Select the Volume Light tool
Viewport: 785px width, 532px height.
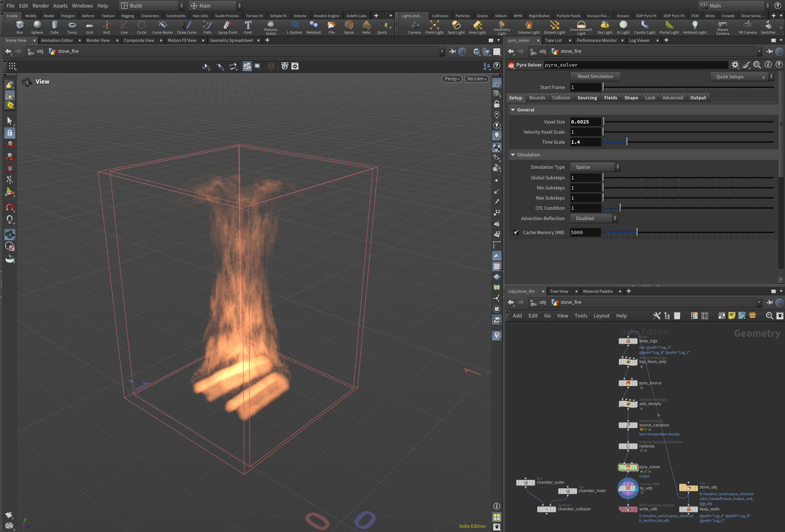pos(528,27)
